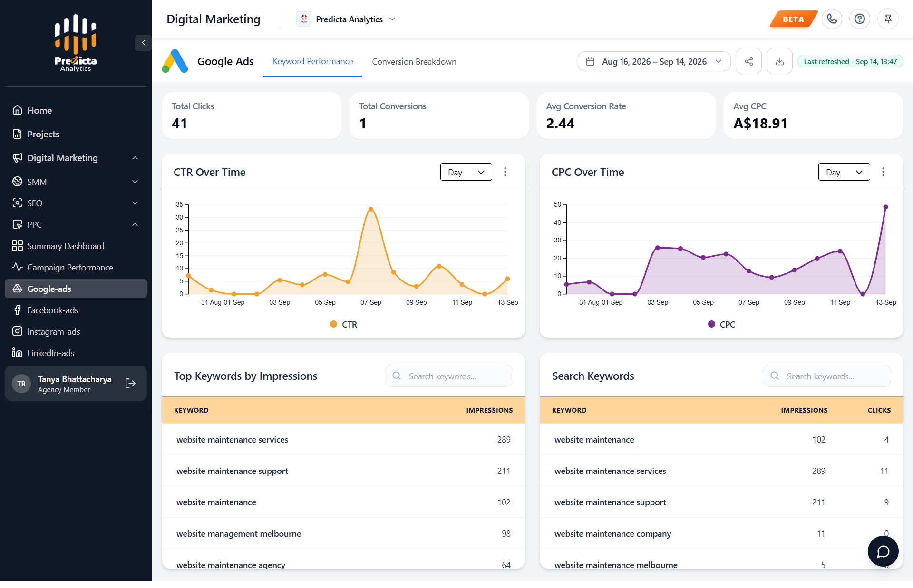Open Summary Dashboard page

click(76, 246)
